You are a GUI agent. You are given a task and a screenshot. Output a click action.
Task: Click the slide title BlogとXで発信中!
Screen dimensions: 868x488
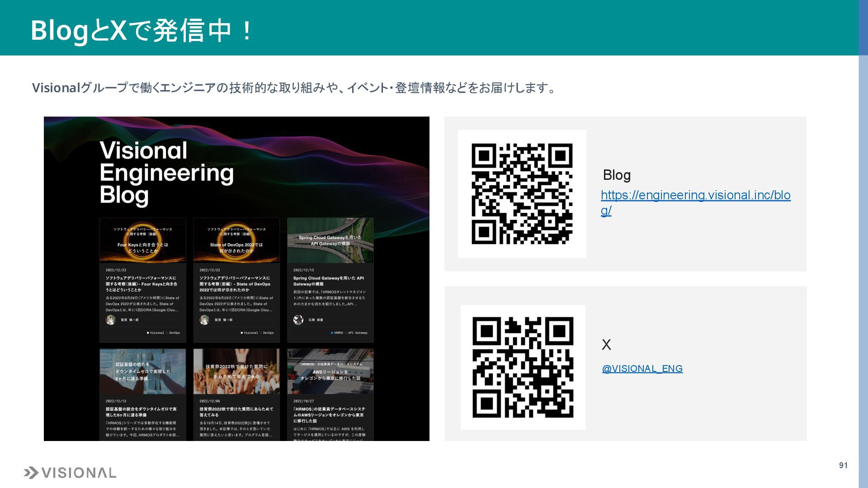pos(142,31)
